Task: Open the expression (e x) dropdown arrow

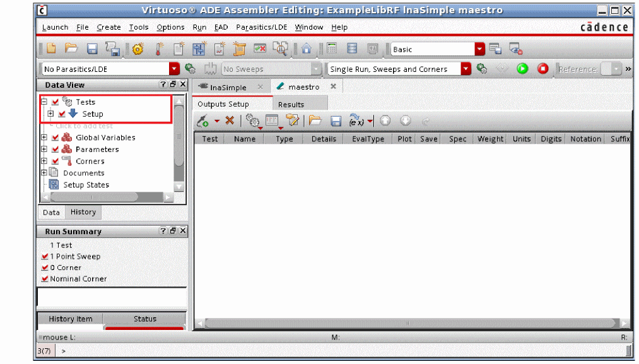Action: [370, 121]
